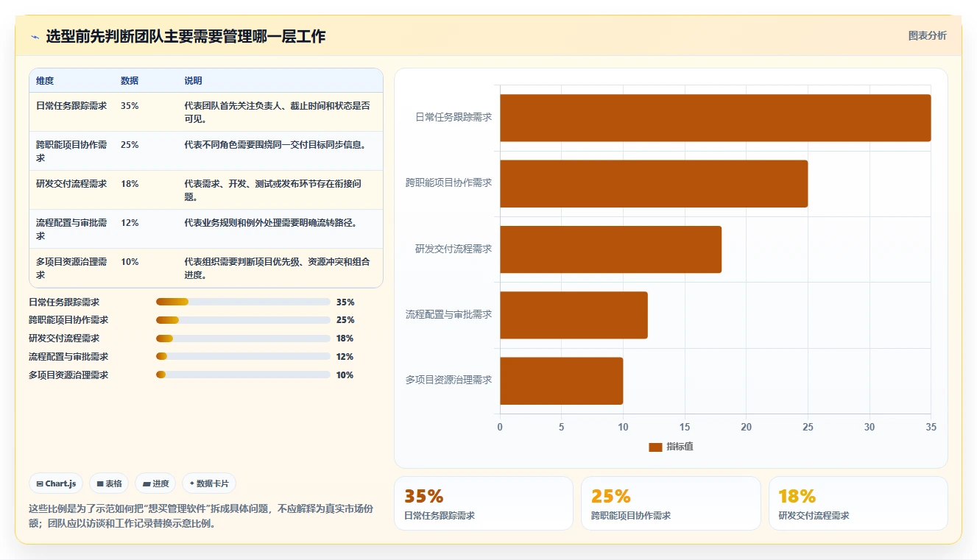The width and height of the screenshot is (977, 560).
Task: Open the 18% 研发交付流程需求 data card
Action: pos(858,503)
